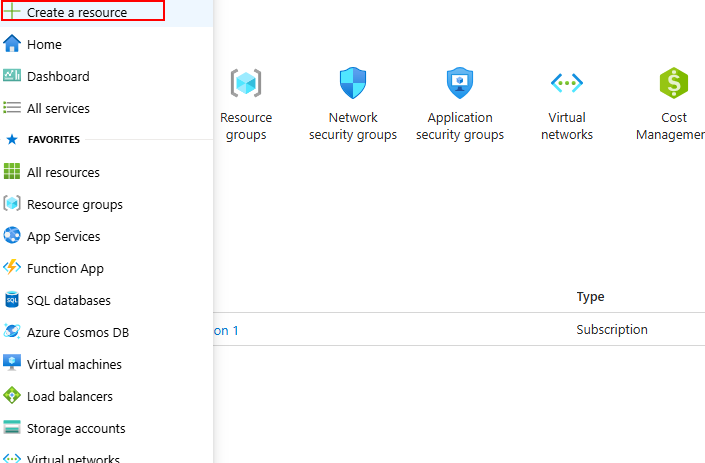Viewport: 705px width, 463px height.
Task: Open Virtual machines from sidebar
Action: click(x=74, y=365)
